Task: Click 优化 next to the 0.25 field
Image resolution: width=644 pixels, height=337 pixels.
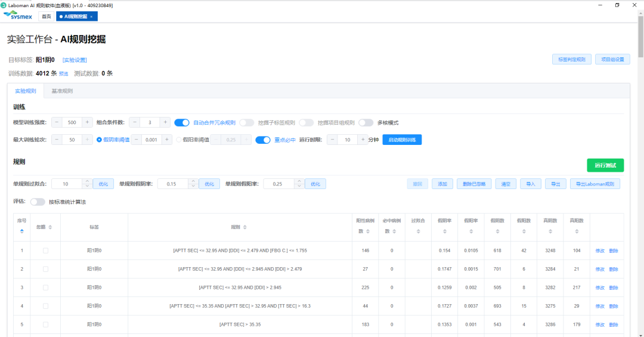Action: [x=315, y=184]
